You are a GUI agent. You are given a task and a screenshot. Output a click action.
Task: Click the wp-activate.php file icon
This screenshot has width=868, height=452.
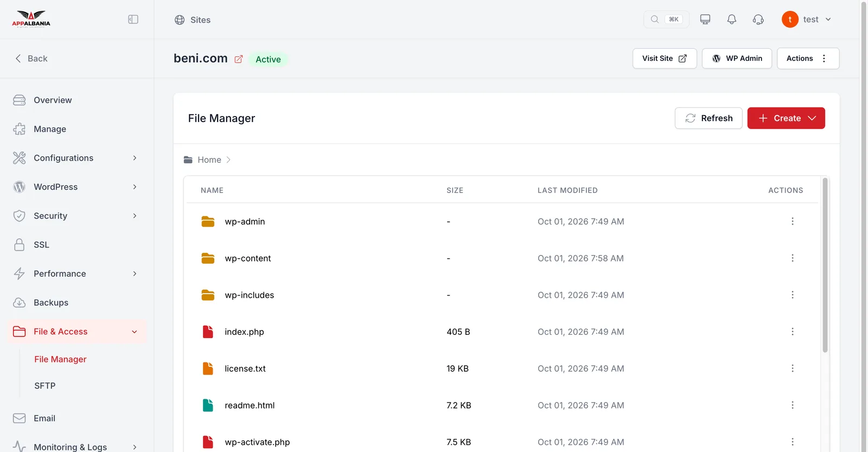point(208,442)
